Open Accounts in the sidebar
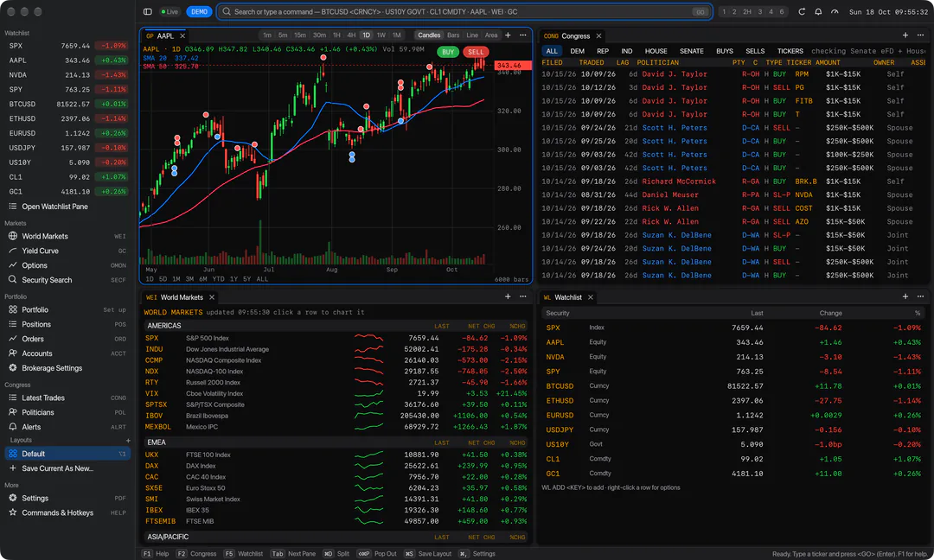 coord(67,353)
